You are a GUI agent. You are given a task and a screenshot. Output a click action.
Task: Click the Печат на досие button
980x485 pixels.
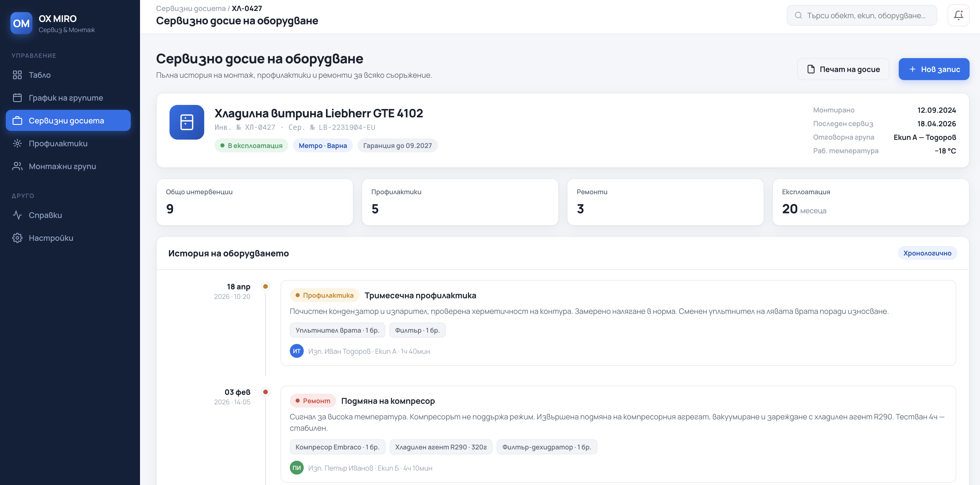click(x=843, y=69)
